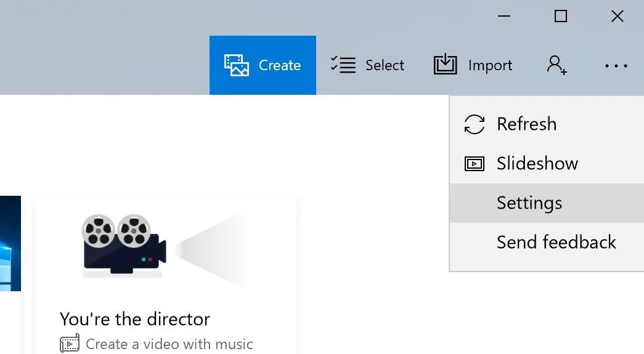Open the Import text option
Viewport: 644px width, 354px height.
point(490,66)
